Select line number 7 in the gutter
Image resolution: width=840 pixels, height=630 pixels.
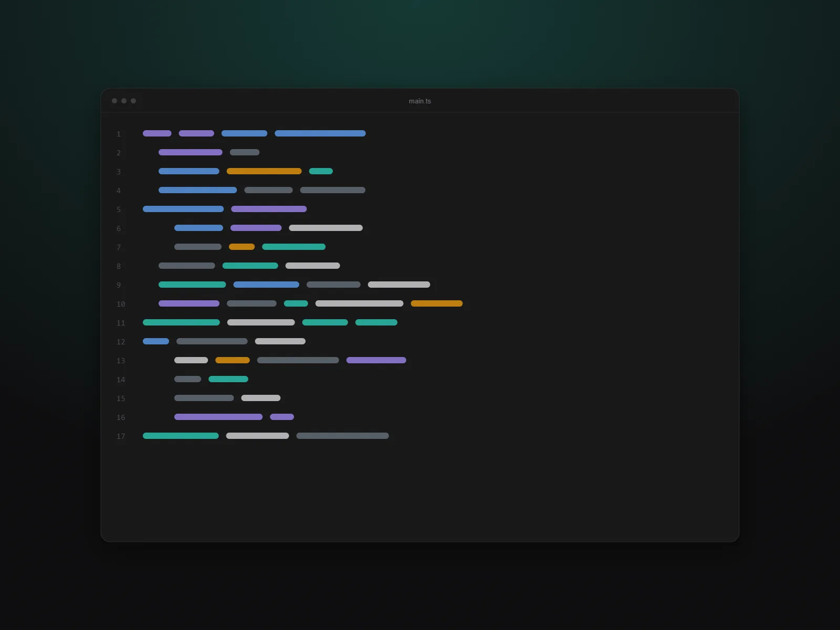[119, 247]
